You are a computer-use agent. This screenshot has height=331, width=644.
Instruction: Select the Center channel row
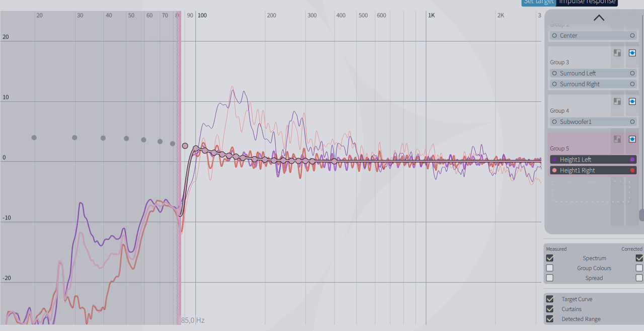(x=593, y=36)
